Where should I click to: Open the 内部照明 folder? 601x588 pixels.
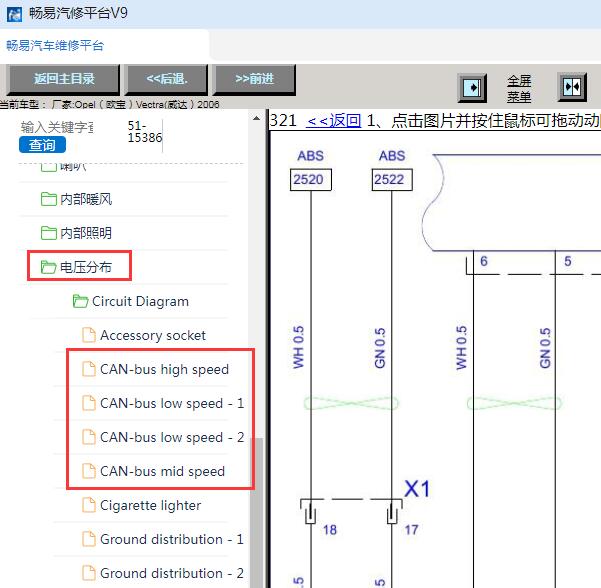[86, 233]
